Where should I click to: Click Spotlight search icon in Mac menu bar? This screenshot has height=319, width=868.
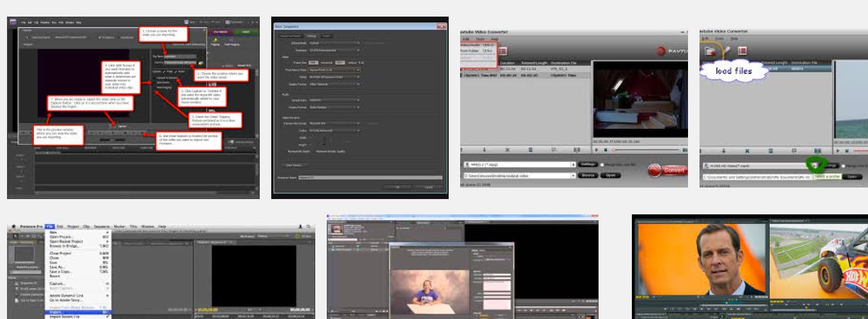click(308, 226)
